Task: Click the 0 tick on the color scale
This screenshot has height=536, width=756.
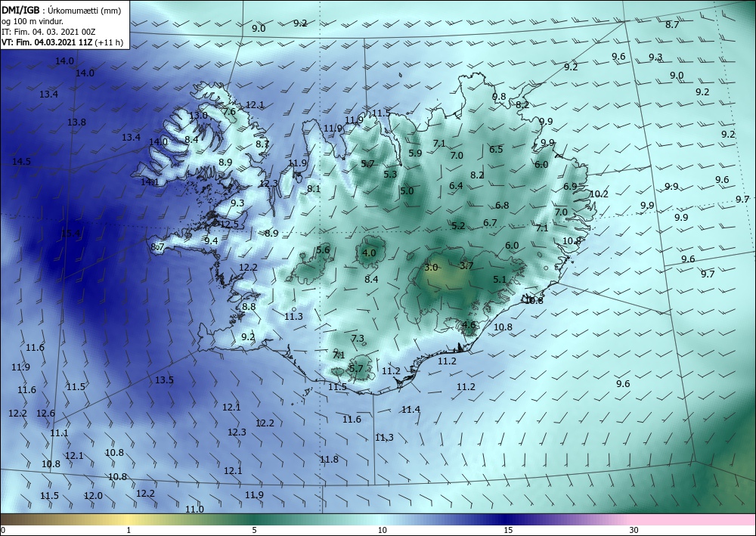Action: 3,530
